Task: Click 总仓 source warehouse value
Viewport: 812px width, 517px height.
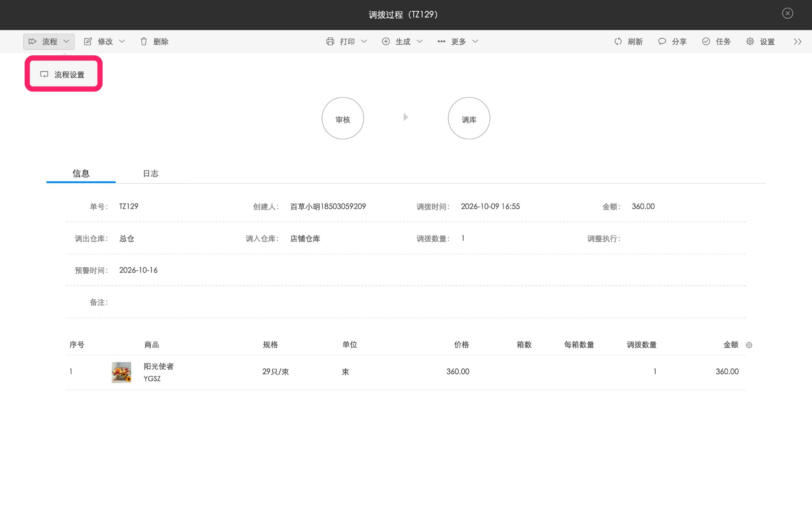Action: [x=127, y=238]
